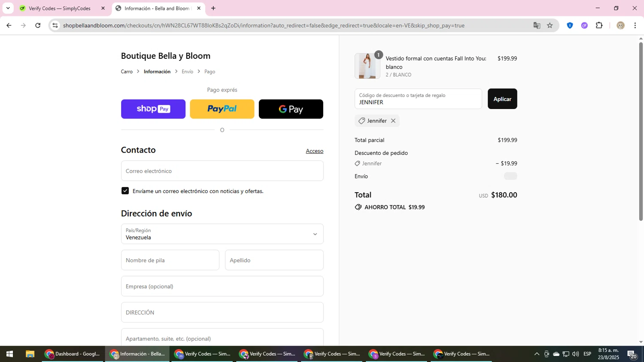
Task: Reload the checkout page
Action: tap(38, 25)
